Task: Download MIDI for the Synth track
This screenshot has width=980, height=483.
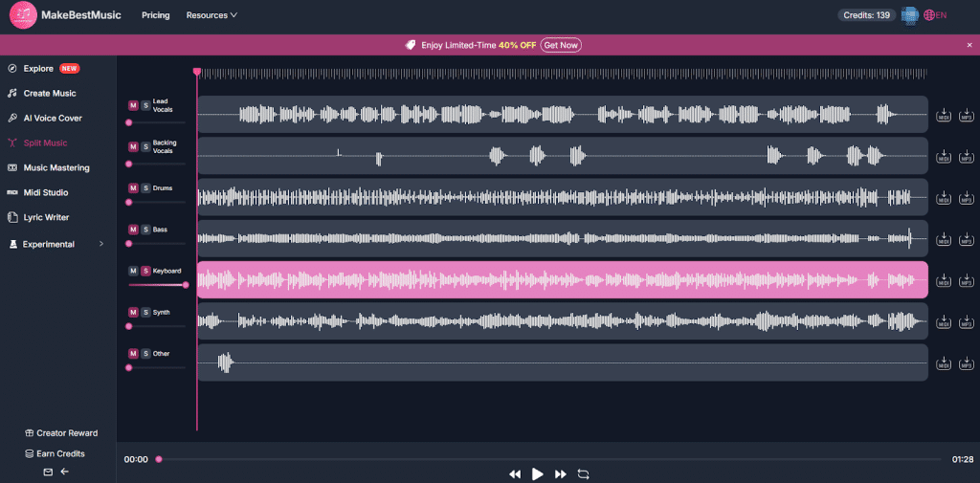Action: 944,321
